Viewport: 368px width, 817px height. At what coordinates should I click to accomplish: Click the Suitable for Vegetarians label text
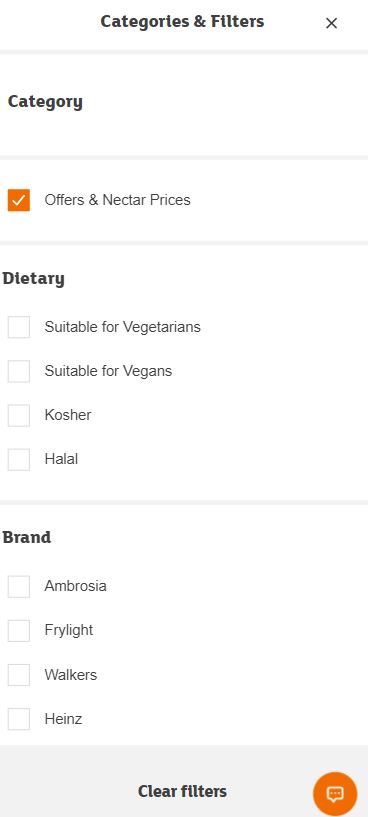point(122,327)
